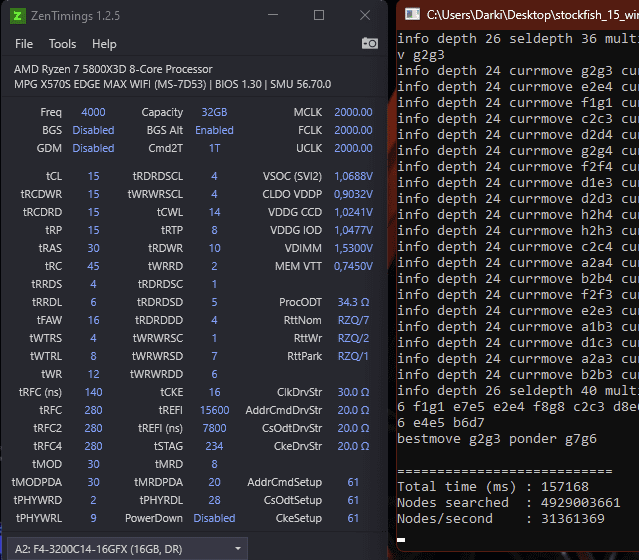Maximize the ZenTimings window

pos(319,15)
